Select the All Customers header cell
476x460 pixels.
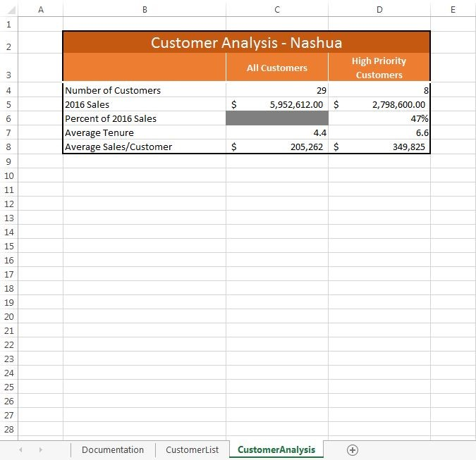(x=277, y=68)
